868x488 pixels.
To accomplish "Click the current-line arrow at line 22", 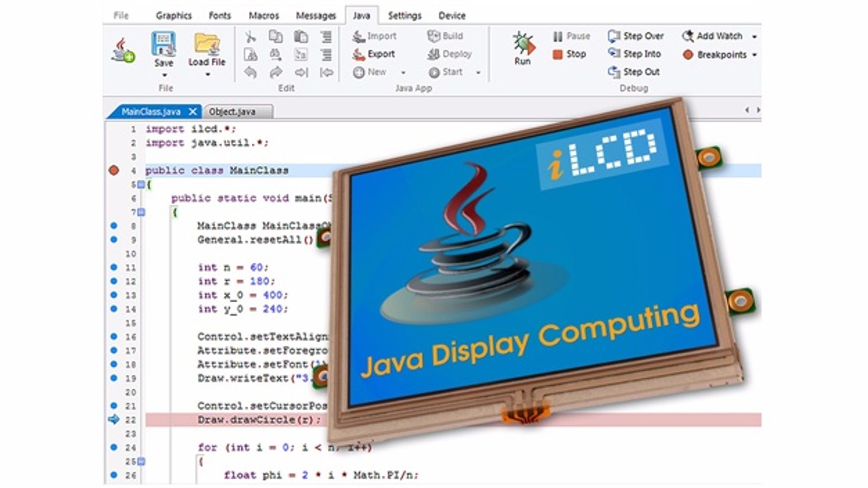I will tap(114, 419).
